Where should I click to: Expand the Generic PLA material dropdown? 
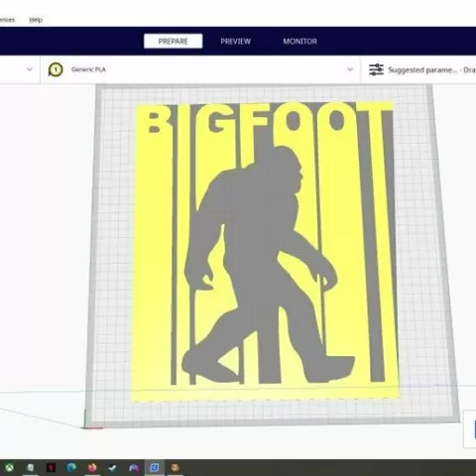point(350,69)
